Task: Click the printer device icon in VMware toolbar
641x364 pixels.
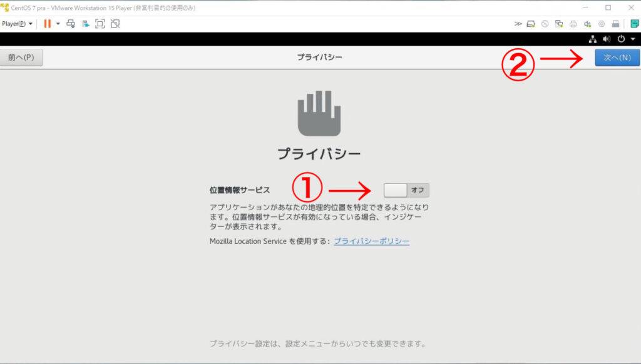Action: coord(573,24)
